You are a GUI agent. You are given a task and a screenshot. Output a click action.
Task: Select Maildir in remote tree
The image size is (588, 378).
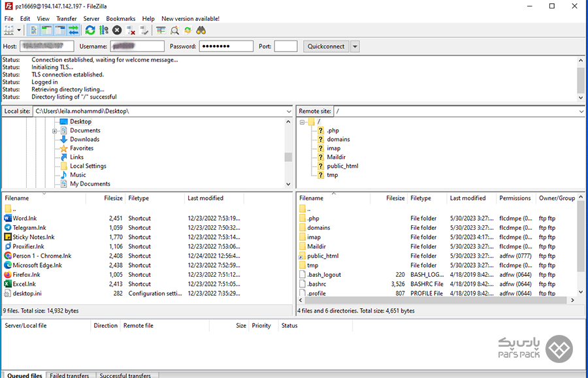[x=336, y=157]
